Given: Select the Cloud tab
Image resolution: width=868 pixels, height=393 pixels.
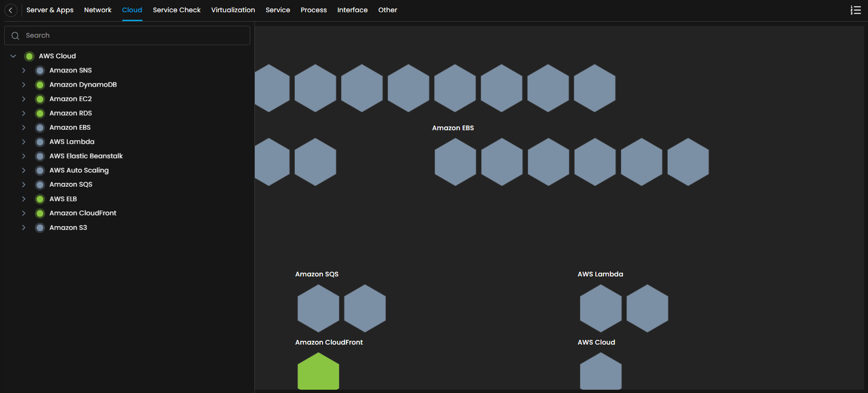Looking at the screenshot, I should tap(132, 10).
